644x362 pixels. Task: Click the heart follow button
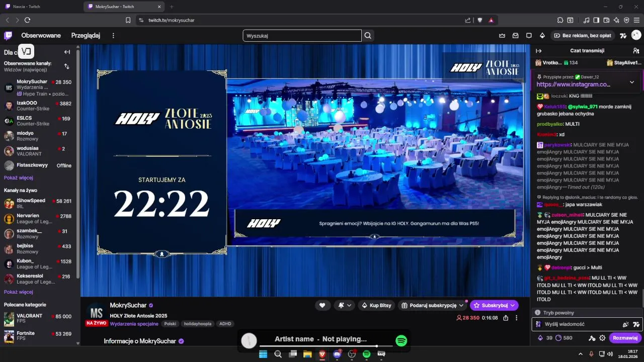click(x=322, y=305)
